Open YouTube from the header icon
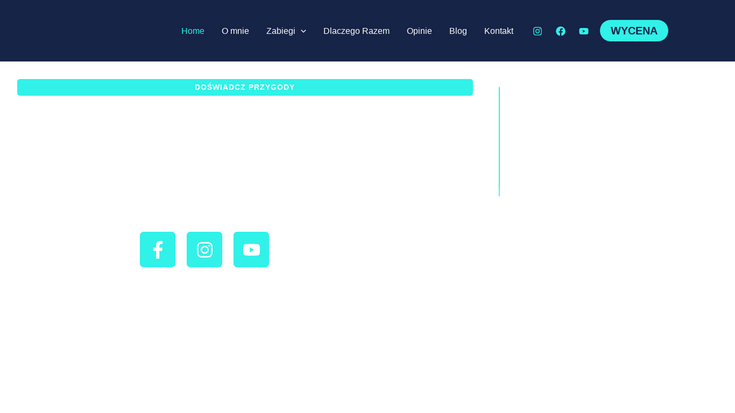 click(584, 31)
